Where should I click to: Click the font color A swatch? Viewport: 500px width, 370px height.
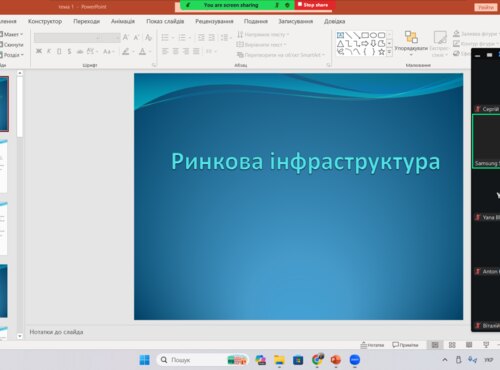[x=142, y=52]
